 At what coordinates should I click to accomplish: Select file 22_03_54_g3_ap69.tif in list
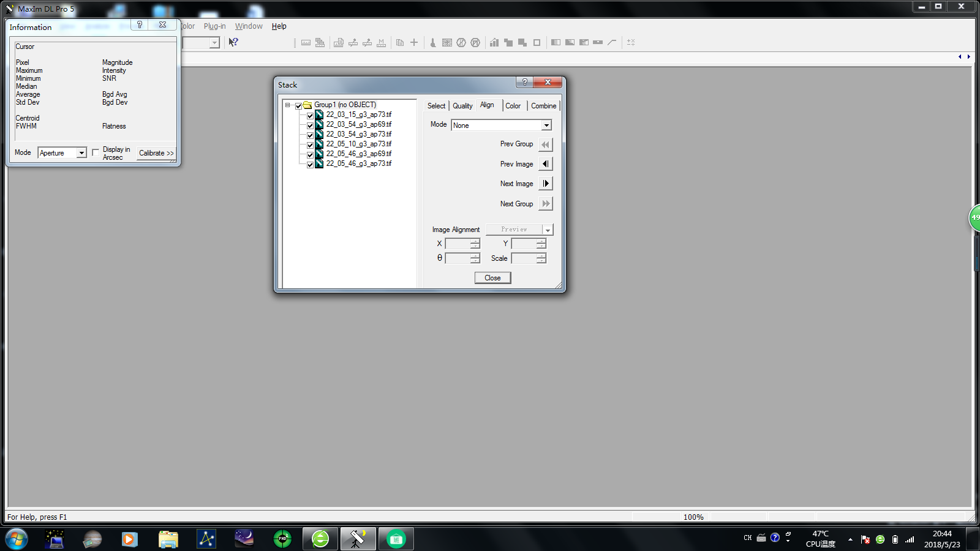(x=359, y=124)
